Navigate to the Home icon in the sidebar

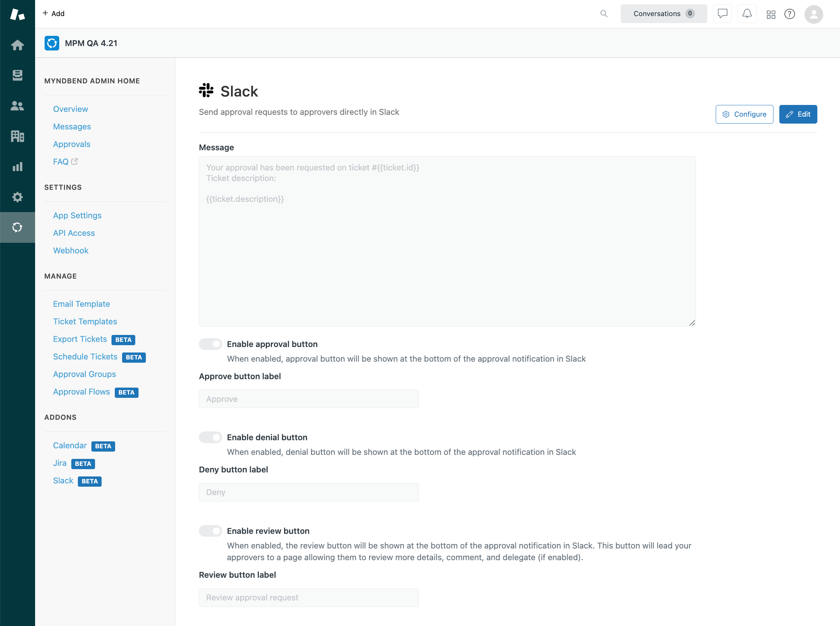[18, 45]
